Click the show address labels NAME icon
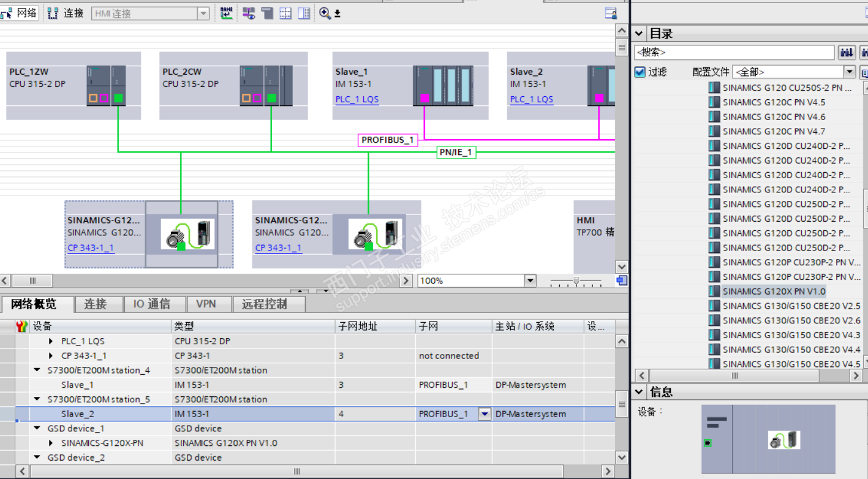 [x=227, y=13]
